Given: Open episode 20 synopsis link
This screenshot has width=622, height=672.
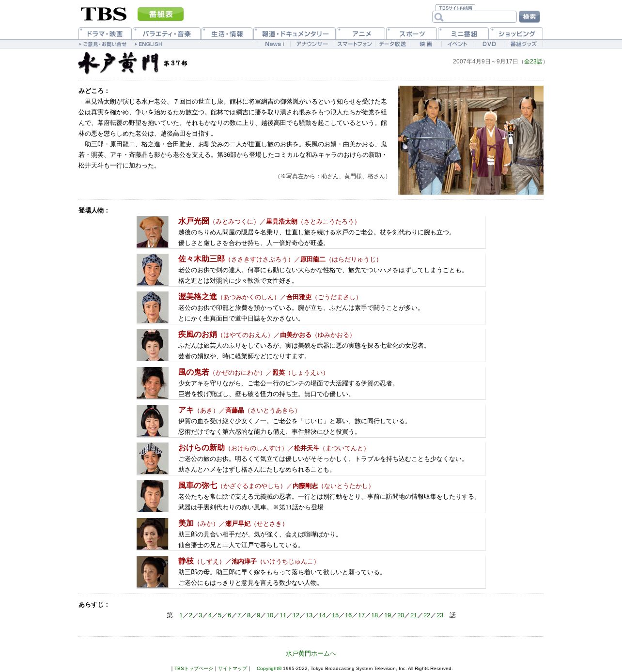Looking at the screenshot, I should coord(401,615).
